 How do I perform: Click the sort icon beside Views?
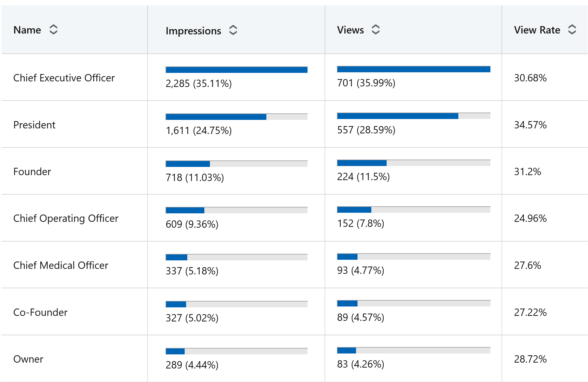point(375,30)
